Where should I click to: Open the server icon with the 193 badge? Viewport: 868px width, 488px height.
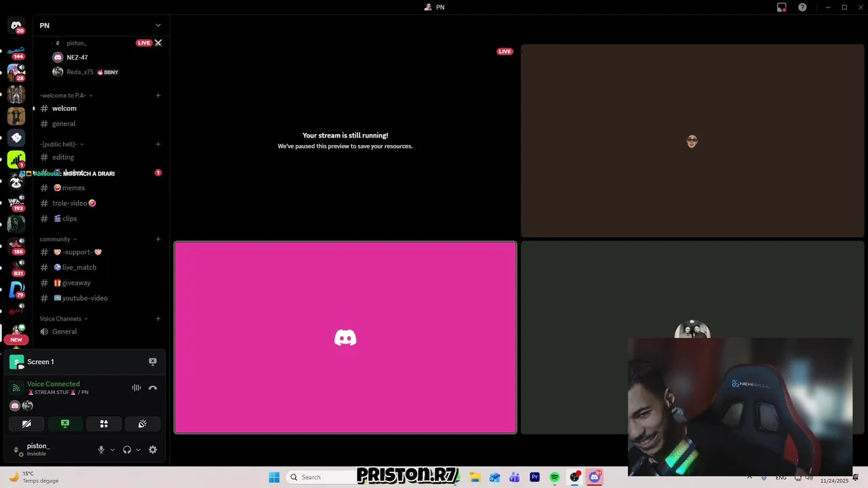16,203
